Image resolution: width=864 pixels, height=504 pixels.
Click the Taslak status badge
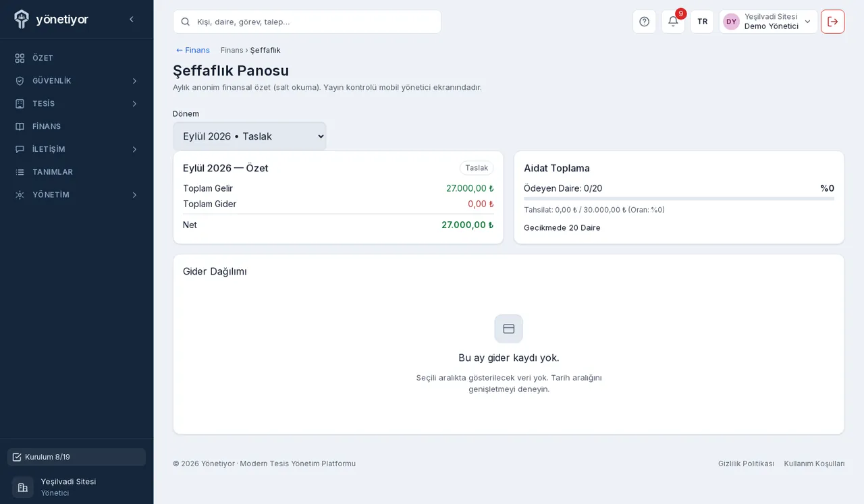[477, 168]
